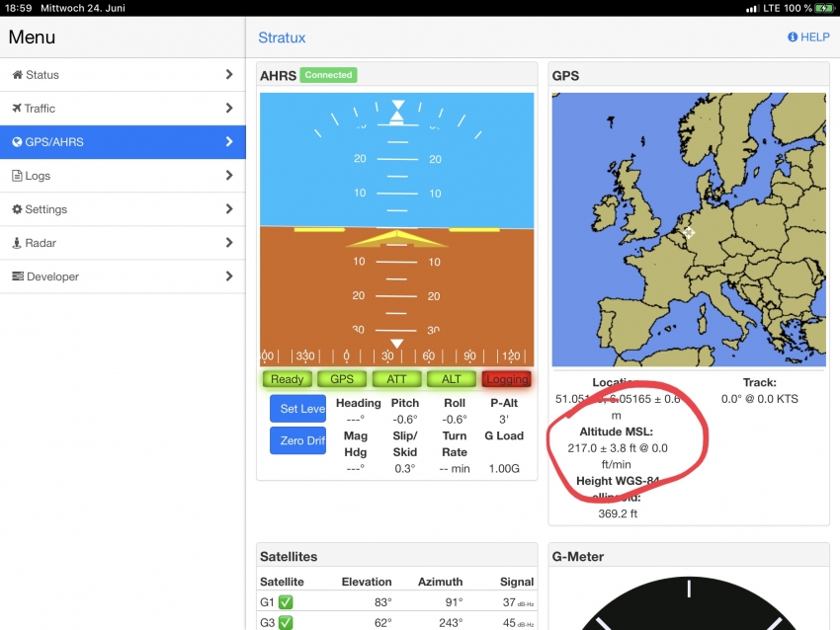840x630 pixels.
Task: Click the Azimuth column header
Action: 441,582
